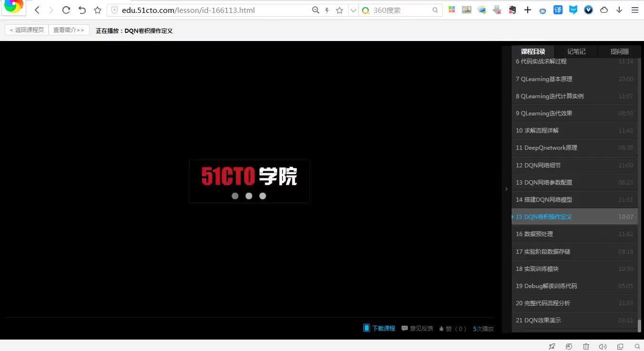Reload the page with refresh icon
Screen dimensions: 644x351
point(66,10)
